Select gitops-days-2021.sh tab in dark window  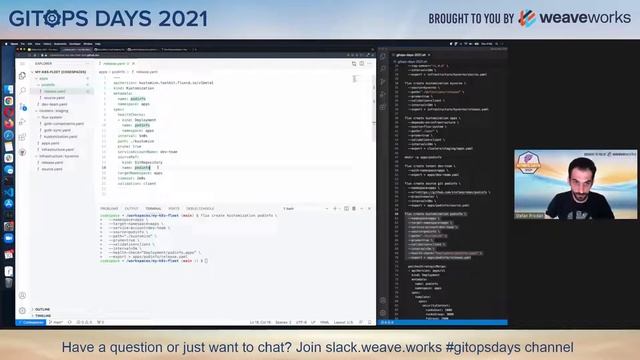pos(411,55)
